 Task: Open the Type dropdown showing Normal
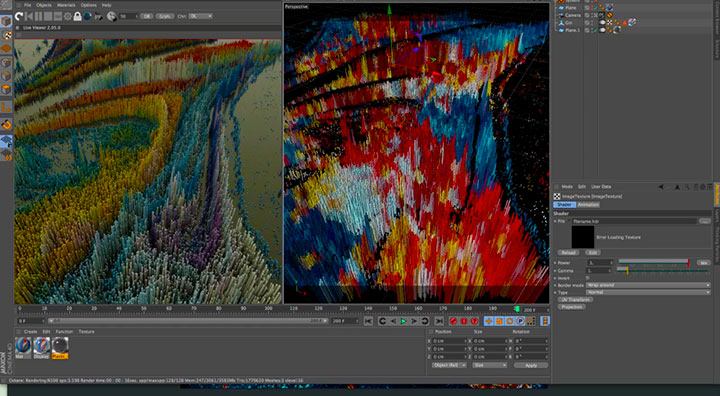pos(648,292)
